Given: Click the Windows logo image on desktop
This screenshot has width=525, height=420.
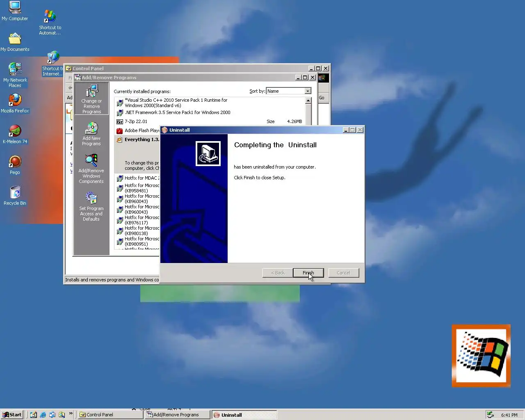Looking at the screenshot, I should click(x=481, y=356).
